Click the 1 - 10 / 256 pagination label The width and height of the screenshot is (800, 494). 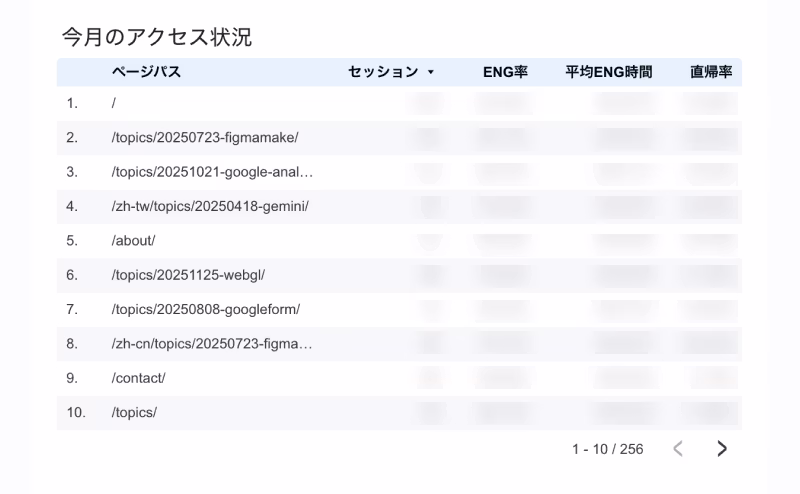pyautogui.click(x=607, y=449)
